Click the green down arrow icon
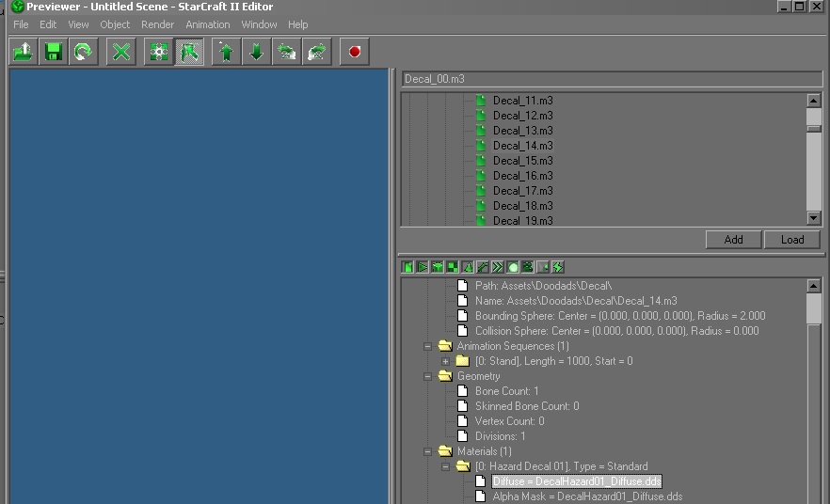Screen dimensions: 830x504 tap(256, 52)
